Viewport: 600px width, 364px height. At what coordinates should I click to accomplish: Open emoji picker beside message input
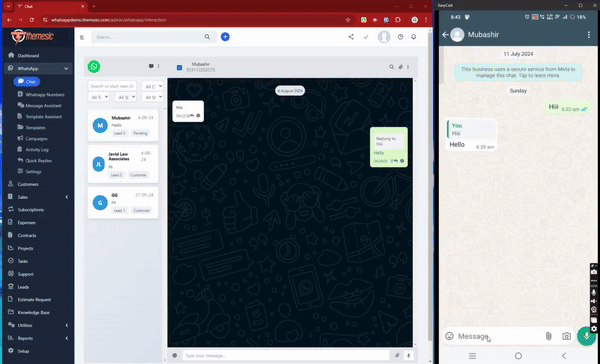coord(175,356)
